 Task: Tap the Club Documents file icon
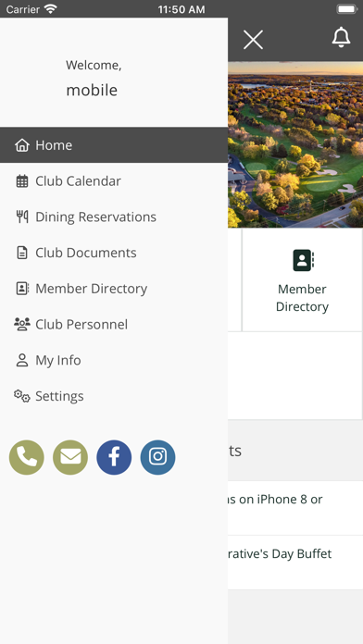pos(22,253)
